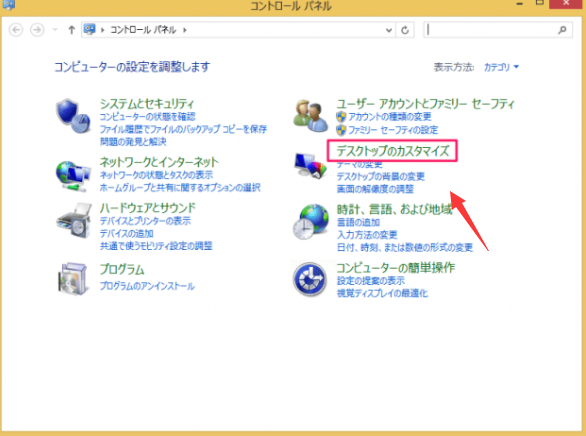Click 入力方法の変更 link
Viewport: 586px width, 436px height.
pyautogui.click(x=367, y=235)
